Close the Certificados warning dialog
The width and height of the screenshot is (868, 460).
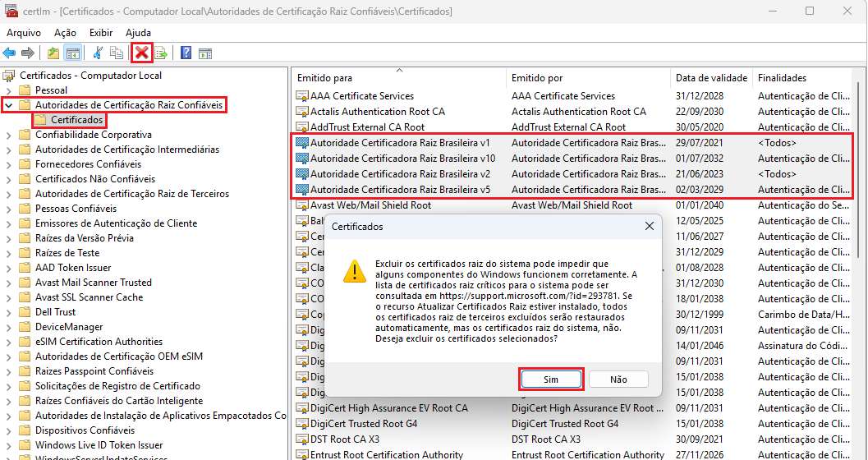pyautogui.click(x=649, y=226)
